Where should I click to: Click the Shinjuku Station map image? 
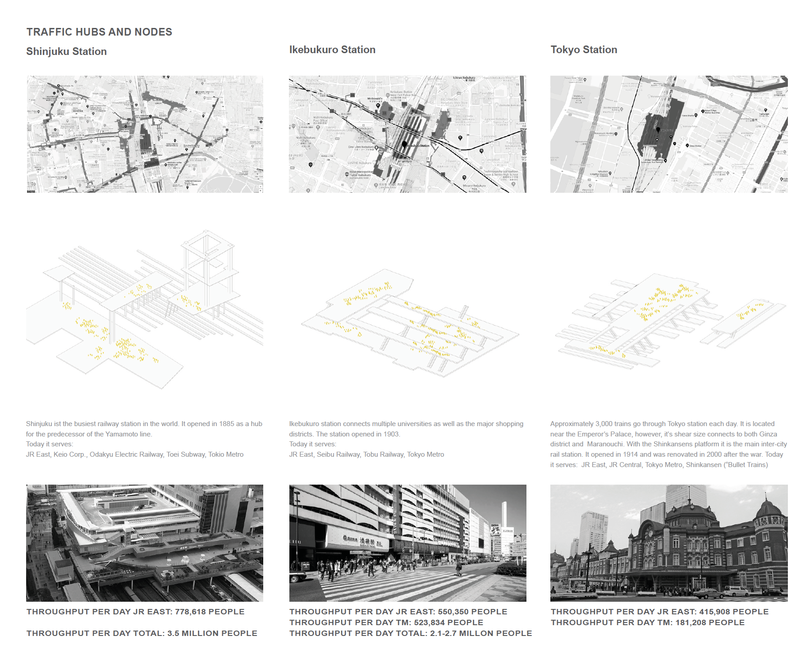point(145,134)
